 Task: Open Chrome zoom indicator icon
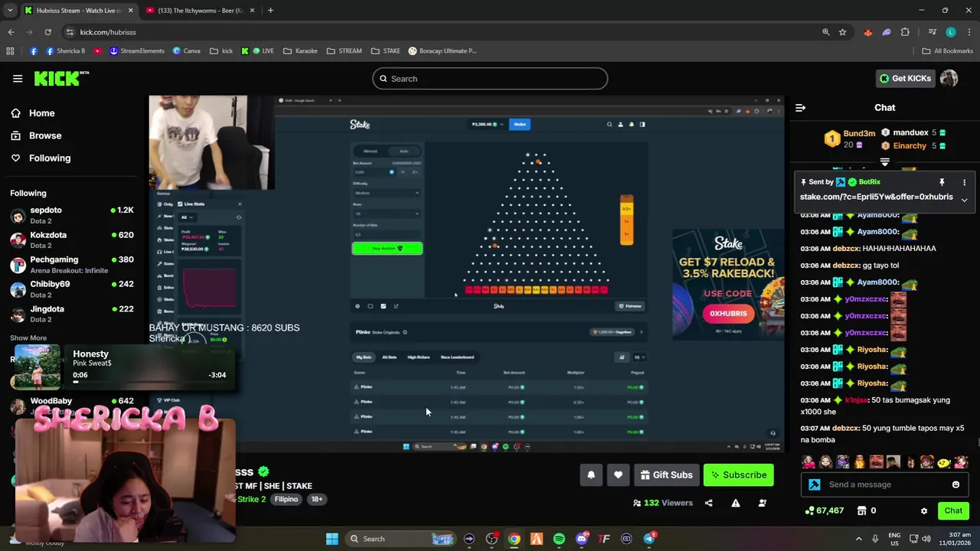pyautogui.click(x=825, y=32)
